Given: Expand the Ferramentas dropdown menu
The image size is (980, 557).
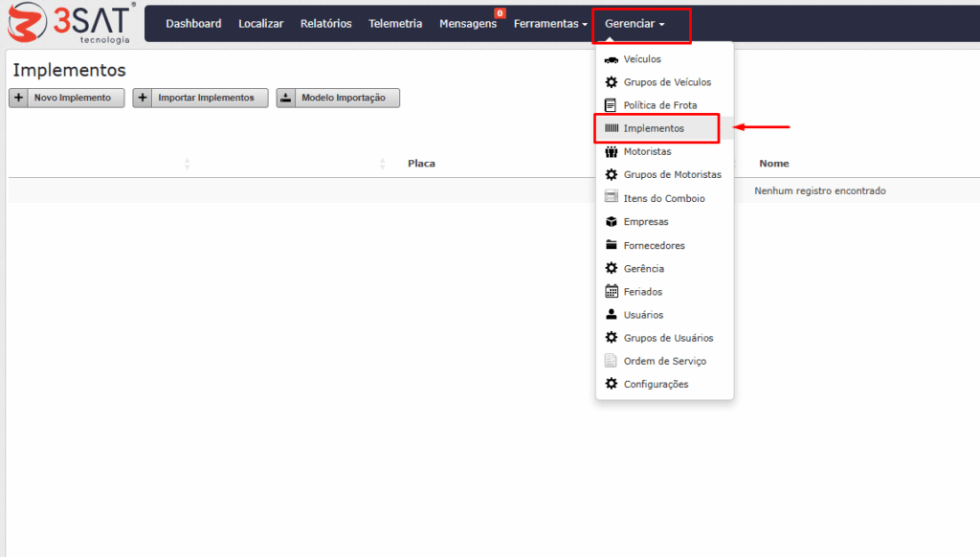Looking at the screenshot, I should [x=550, y=24].
